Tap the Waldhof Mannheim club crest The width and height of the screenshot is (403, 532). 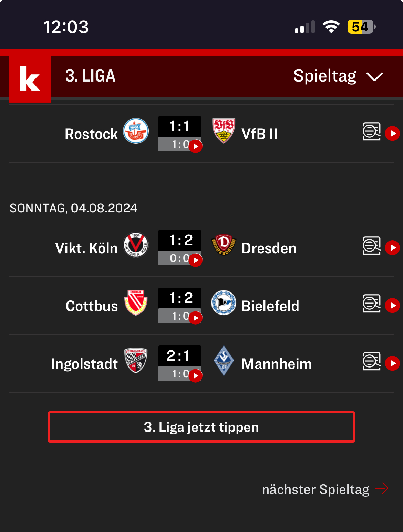(x=224, y=361)
